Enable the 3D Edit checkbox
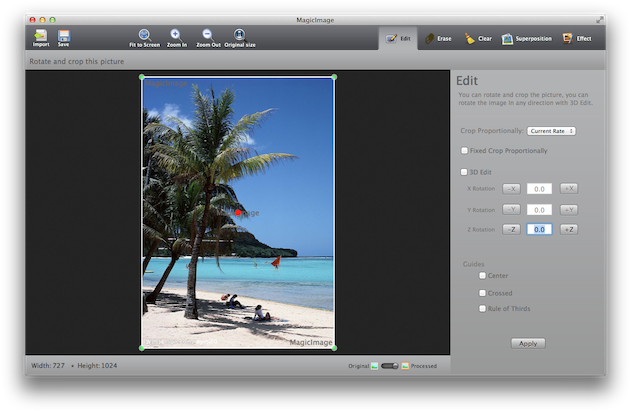 pyautogui.click(x=464, y=172)
